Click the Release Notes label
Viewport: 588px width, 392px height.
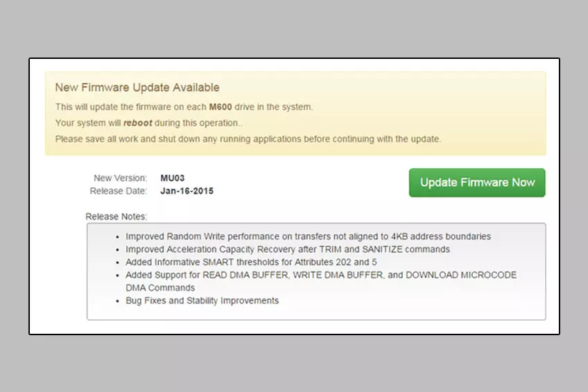(x=116, y=217)
